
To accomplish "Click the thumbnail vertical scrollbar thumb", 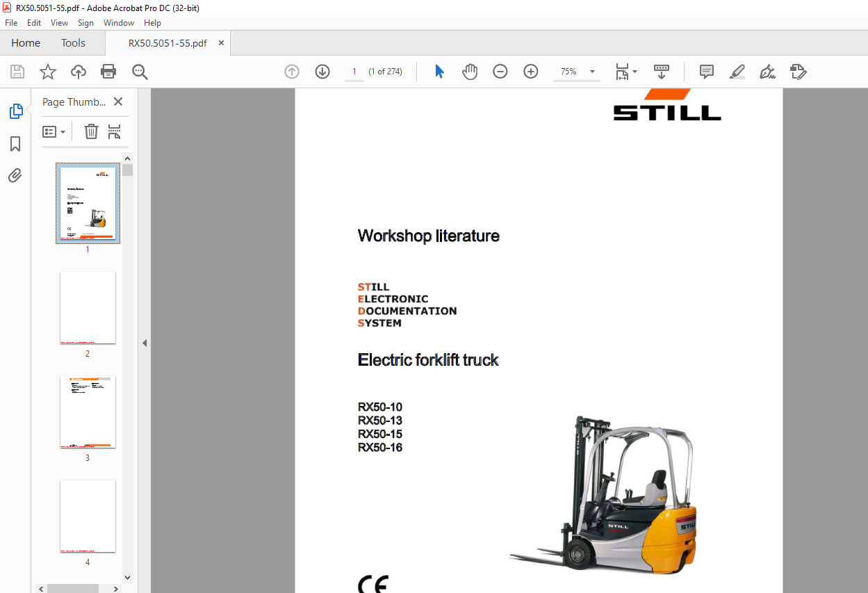I will click(127, 170).
